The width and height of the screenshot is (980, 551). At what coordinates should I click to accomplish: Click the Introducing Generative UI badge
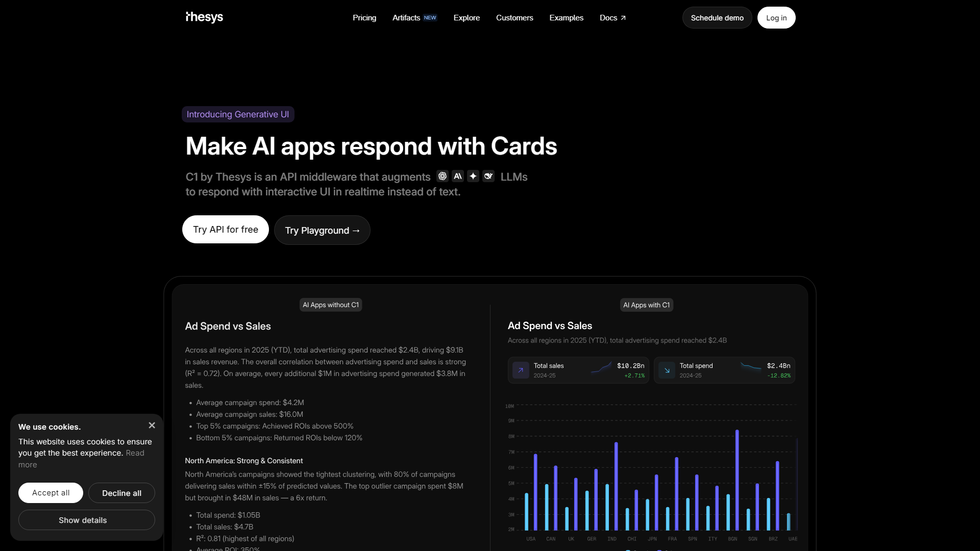pyautogui.click(x=238, y=114)
